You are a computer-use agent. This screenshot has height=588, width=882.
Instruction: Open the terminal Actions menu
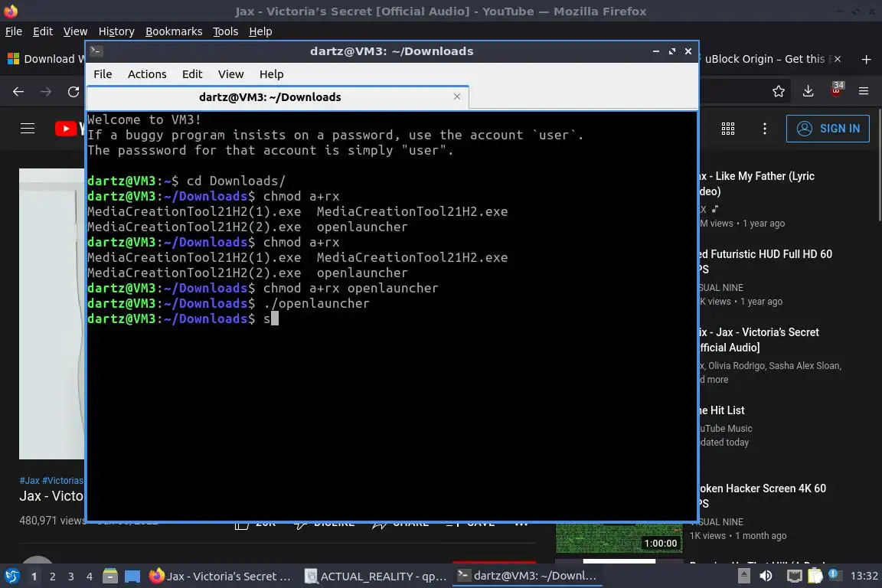(147, 74)
